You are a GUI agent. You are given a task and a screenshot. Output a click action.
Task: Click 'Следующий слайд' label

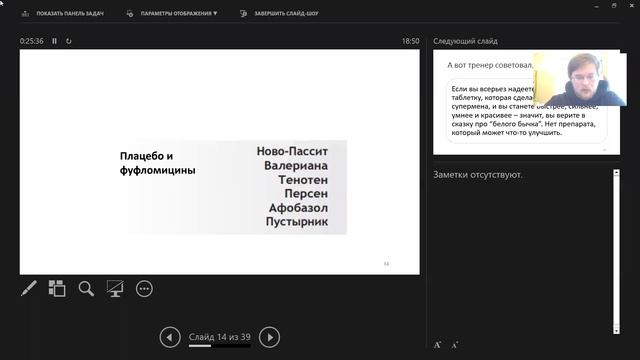[465, 41]
